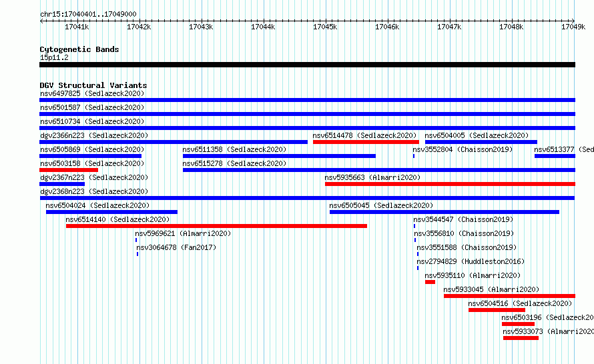Viewport: 594px width, 364px height.
Task: Select the nsv3552804 (Chaisson2019) label
Action: (x=463, y=149)
